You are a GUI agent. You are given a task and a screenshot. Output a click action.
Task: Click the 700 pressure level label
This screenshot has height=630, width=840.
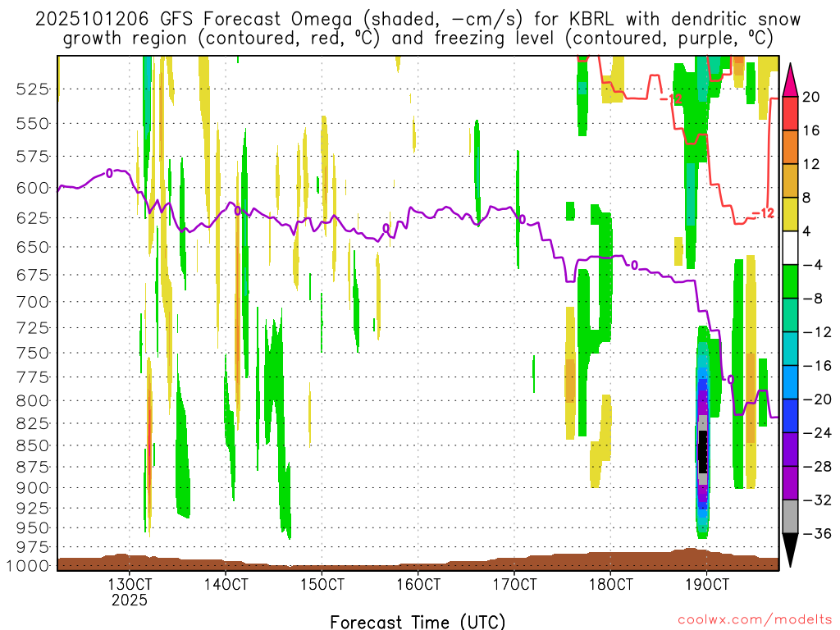point(33,302)
